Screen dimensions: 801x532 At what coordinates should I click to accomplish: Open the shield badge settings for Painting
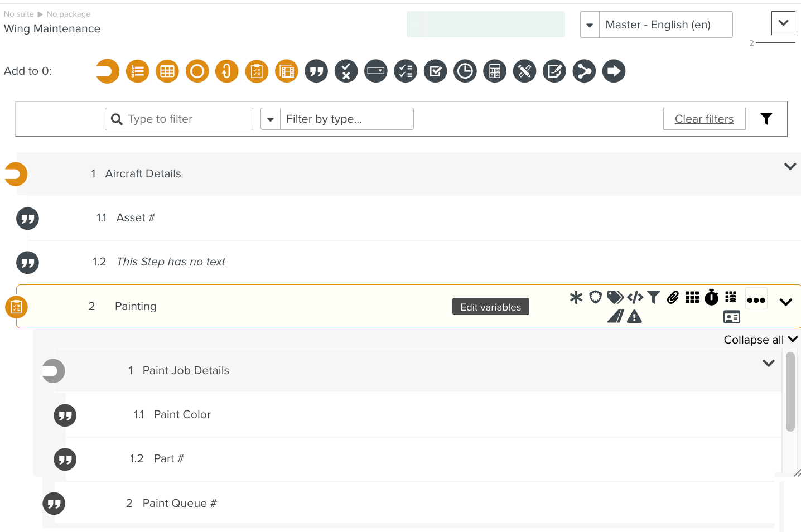pos(596,297)
